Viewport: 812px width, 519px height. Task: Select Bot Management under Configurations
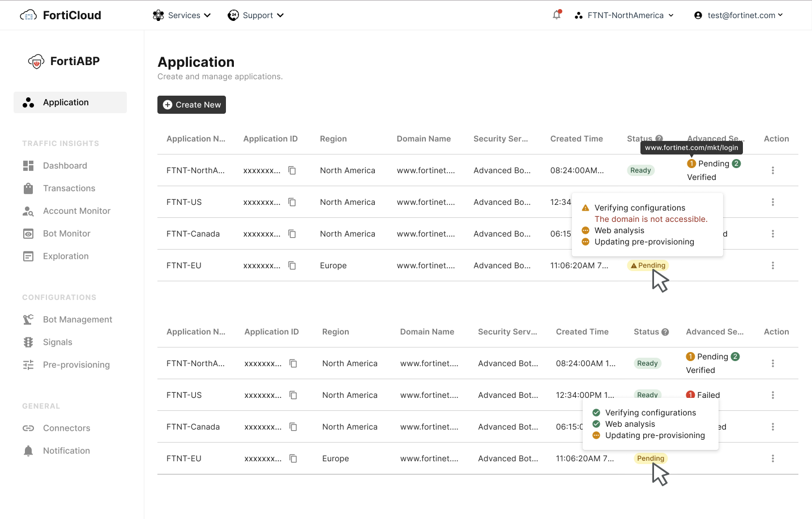tap(78, 319)
